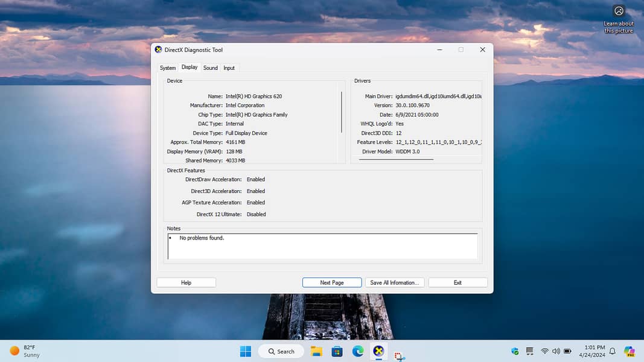Open the notification bell

click(x=613, y=351)
